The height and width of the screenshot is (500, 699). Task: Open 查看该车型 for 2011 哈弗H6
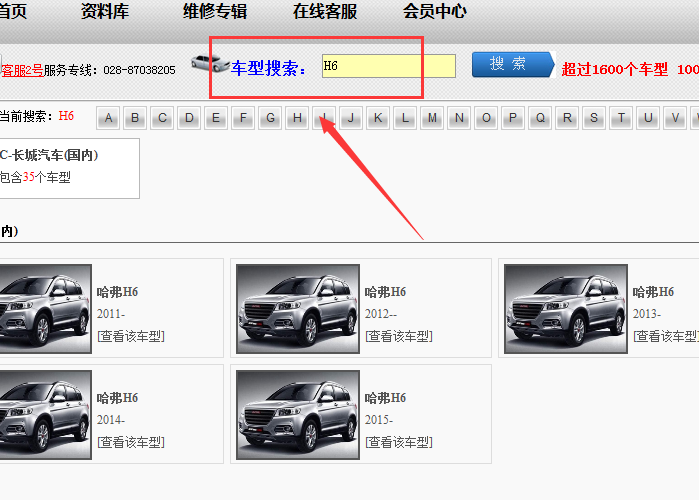click(x=131, y=336)
